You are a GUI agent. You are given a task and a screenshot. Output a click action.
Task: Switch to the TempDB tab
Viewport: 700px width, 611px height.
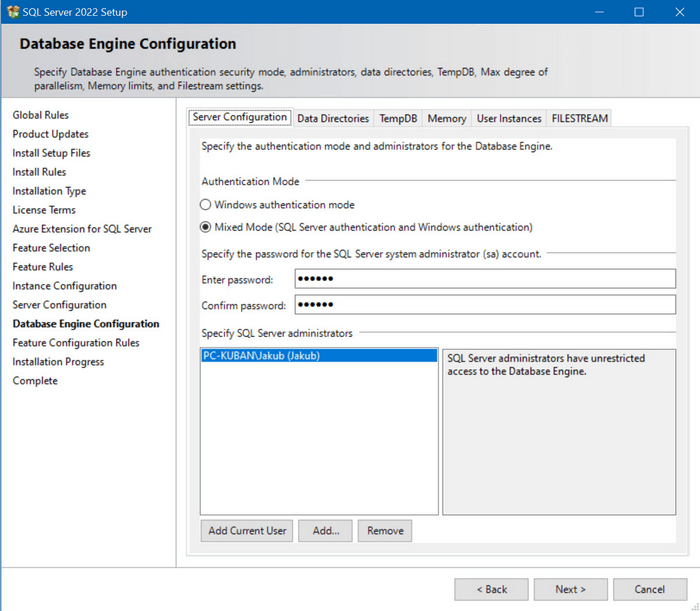click(x=398, y=118)
